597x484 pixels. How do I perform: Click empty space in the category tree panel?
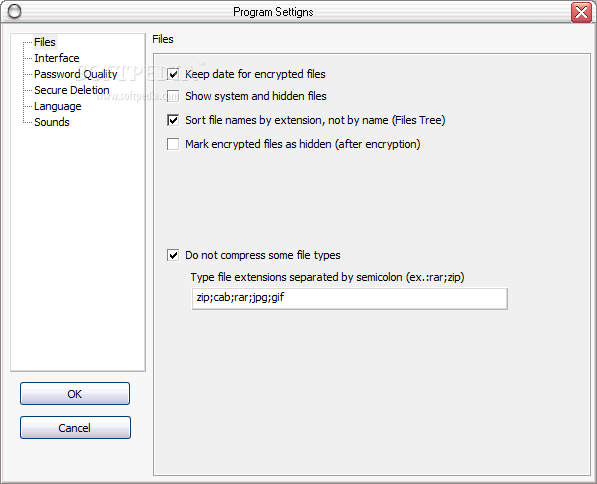(x=78, y=248)
